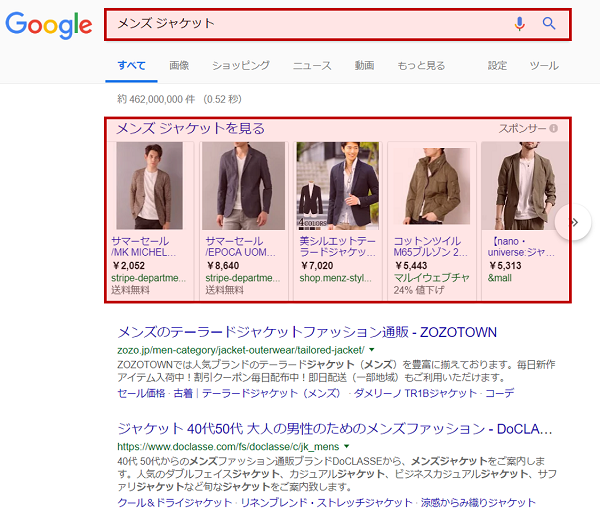Click the sponsor info icon

click(x=553, y=129)
